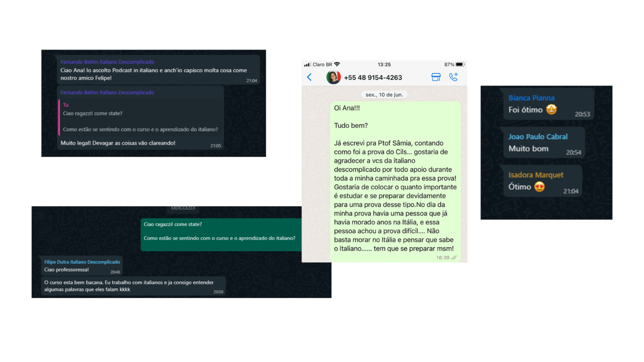Select the Ciao professoressa! message

coord(67,269)
